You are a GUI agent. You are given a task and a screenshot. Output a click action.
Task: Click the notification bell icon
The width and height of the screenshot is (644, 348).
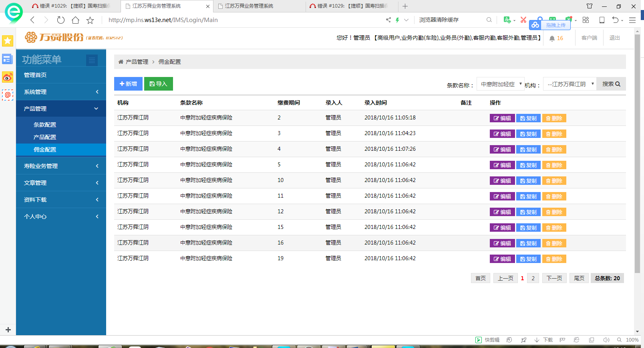coord(552,38)
